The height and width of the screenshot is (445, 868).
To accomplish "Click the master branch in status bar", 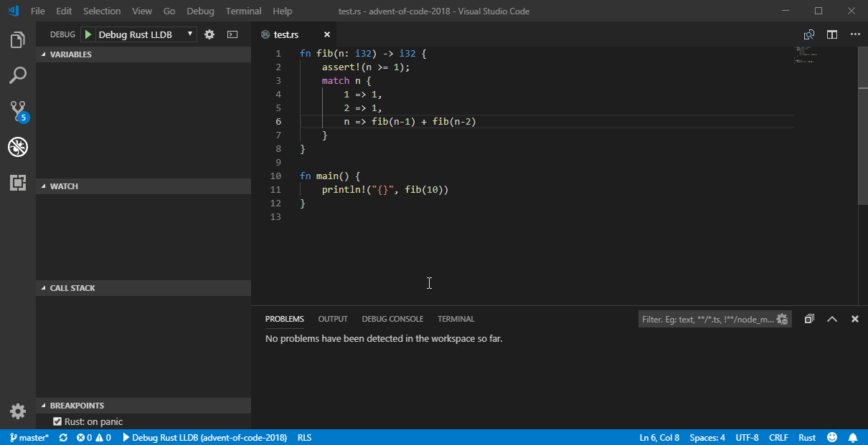I will click(29, 437).
